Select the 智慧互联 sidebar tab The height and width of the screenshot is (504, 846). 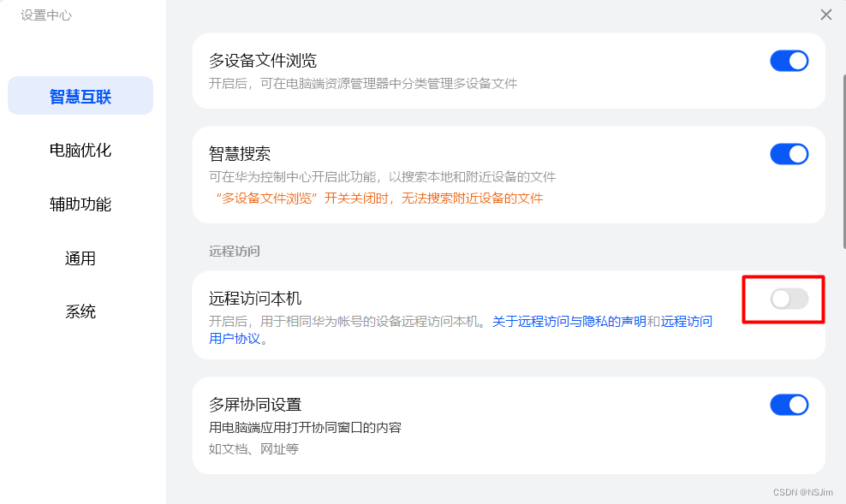click(x=80, y=96)
